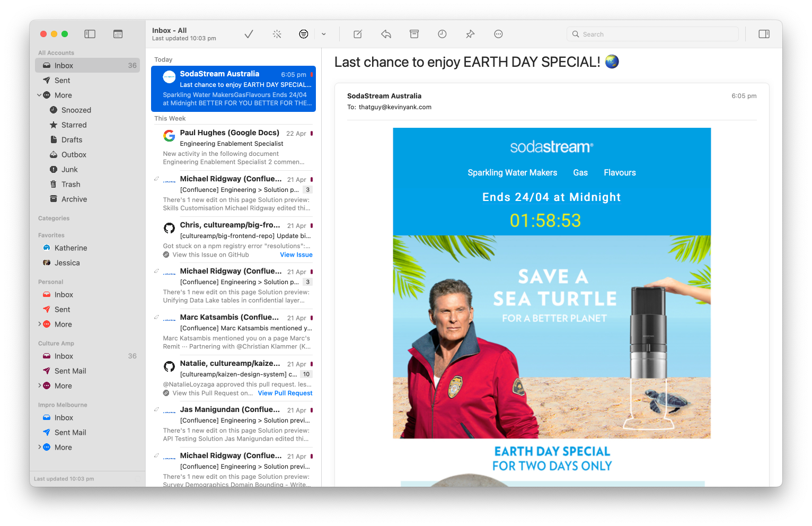Click the View Pull Request link

[285, 393]
